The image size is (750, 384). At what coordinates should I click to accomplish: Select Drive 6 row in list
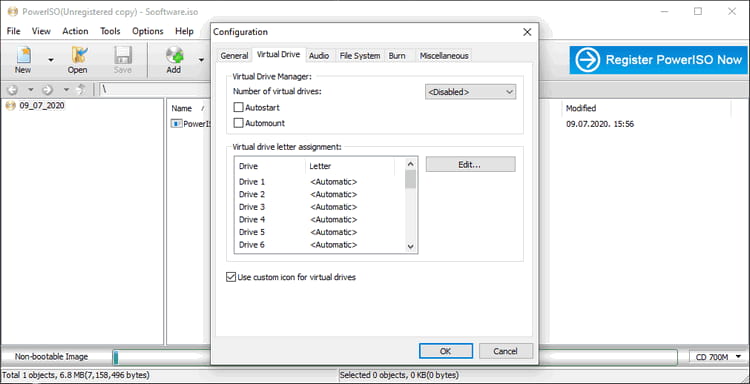(x=320, y=244)
